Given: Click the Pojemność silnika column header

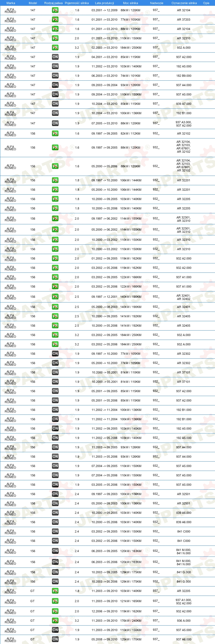Looking at the screenshot, I should [x=77, y=3].
